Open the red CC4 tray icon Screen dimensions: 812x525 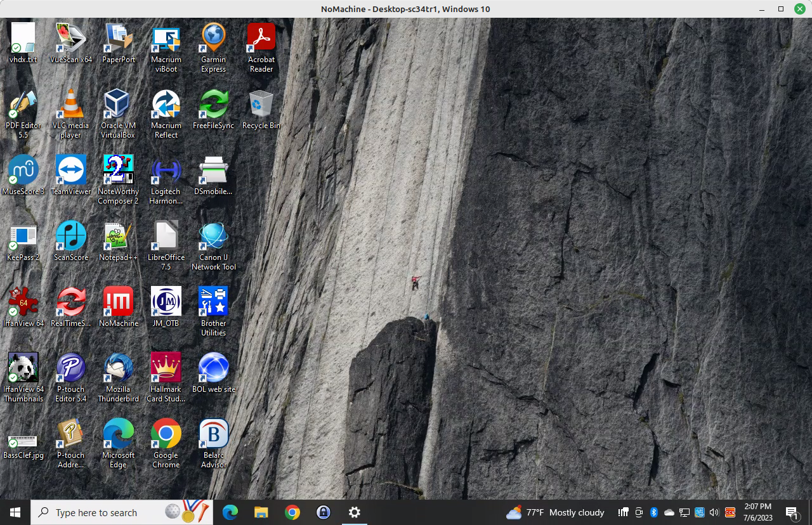point(730,512)
